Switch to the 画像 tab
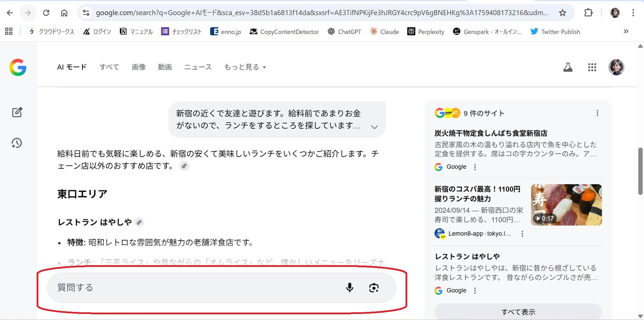 click(139, 67)
